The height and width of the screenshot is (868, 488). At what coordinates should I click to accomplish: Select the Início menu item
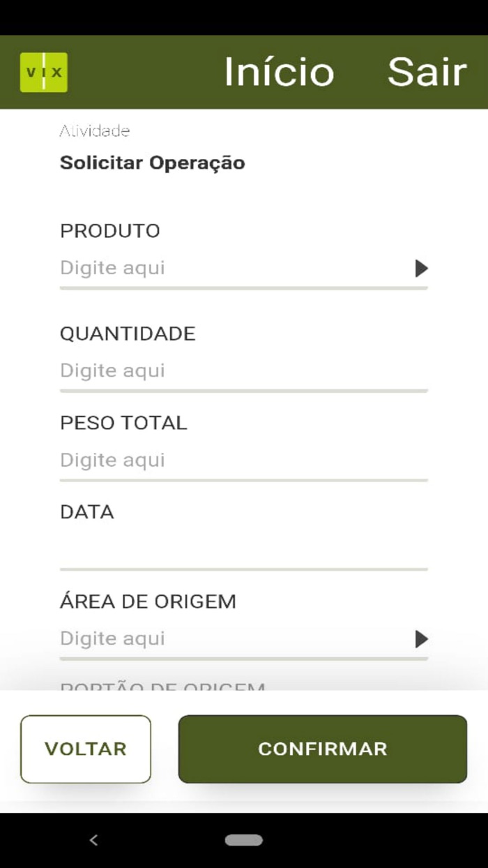point(279,72)
